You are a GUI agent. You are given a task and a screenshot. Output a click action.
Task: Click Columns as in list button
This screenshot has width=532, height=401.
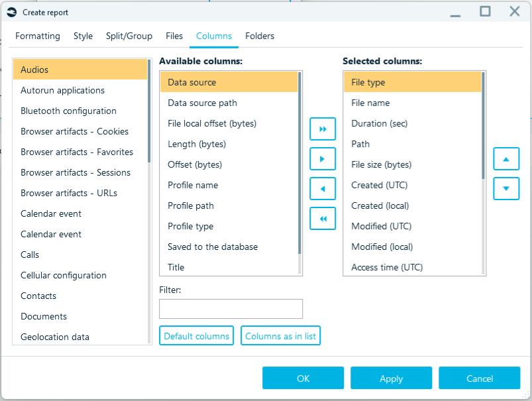click(281, 336)
